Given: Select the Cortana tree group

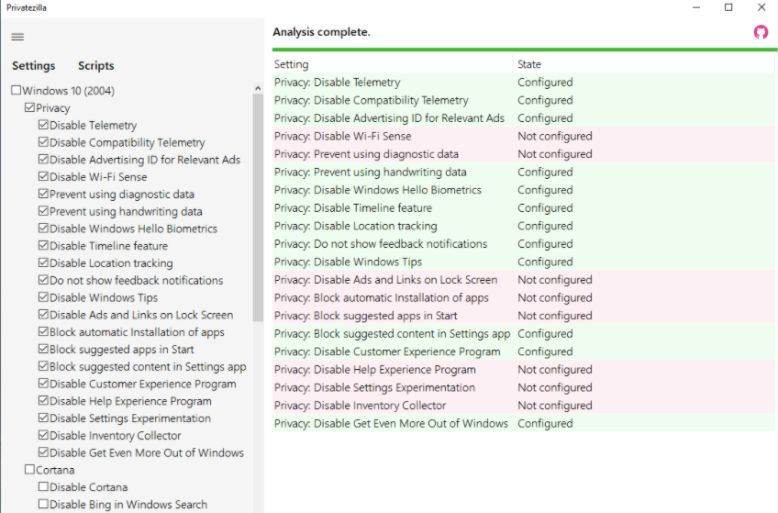Looking at the screenshot, I should coord(55,470).
